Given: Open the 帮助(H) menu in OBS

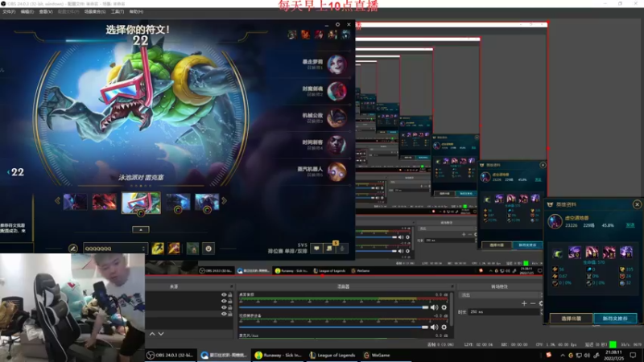Looking at the screenshot, I should tap(136, 11).
